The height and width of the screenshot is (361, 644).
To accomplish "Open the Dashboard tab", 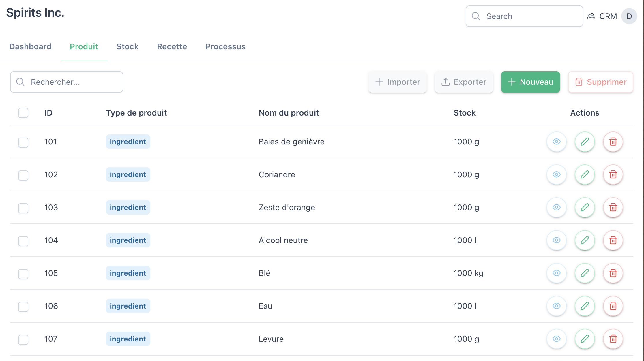I will pyautogui.click(x=30, y=46).
